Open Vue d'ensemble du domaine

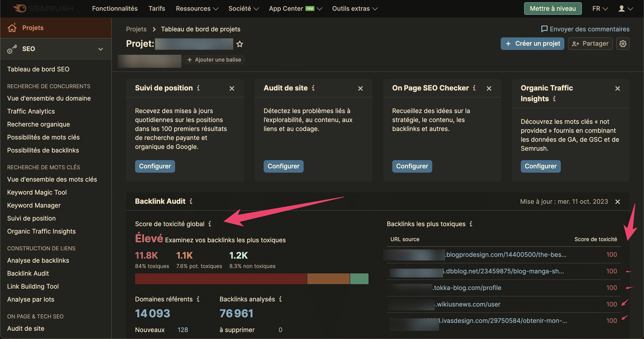(49, 98)
